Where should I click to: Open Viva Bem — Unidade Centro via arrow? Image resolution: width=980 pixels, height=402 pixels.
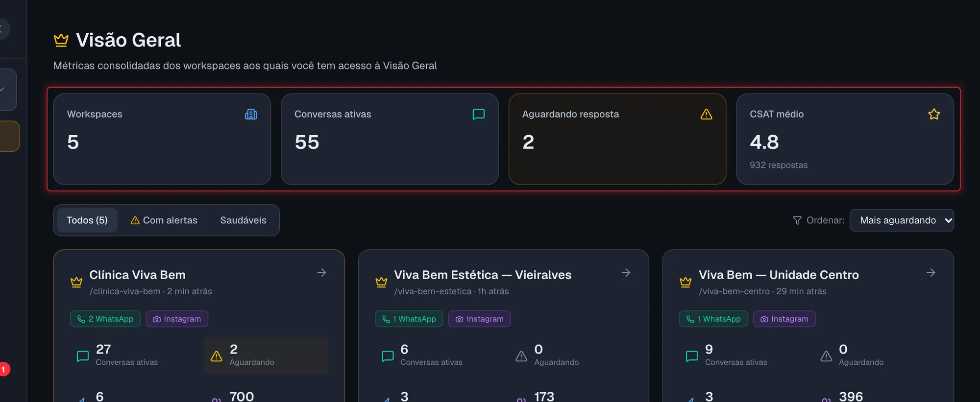(x=931, y=273)
